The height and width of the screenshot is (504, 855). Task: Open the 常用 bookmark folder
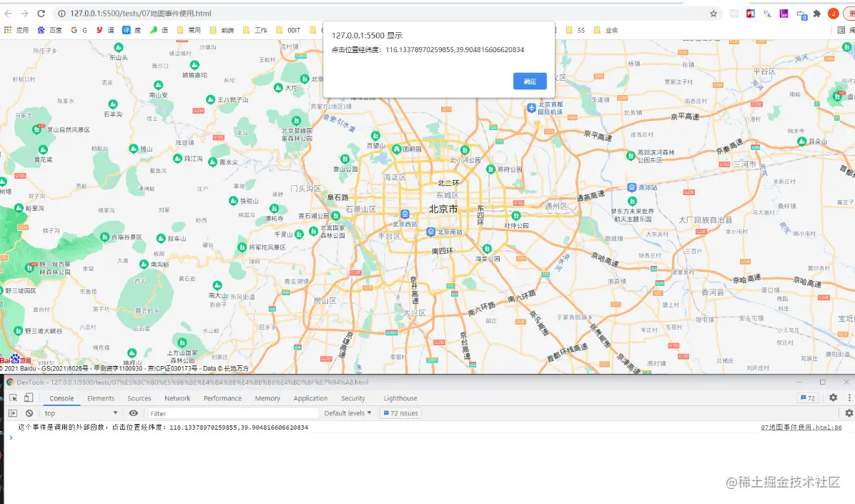tap(189, 30)
